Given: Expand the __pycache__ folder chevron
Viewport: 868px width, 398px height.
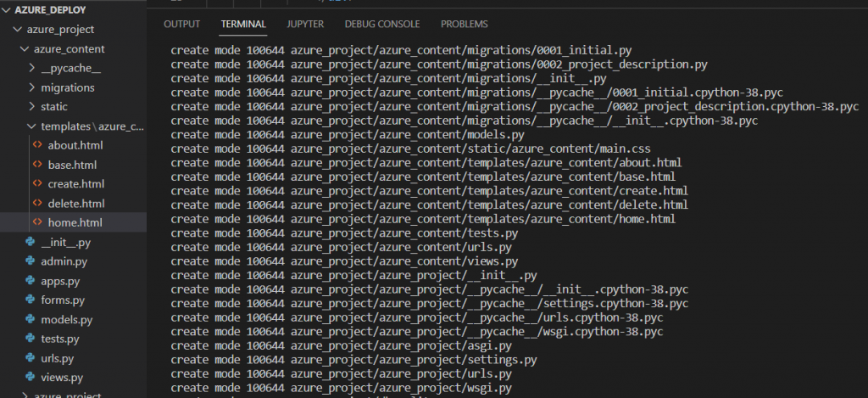Looking at the screenshot, I should (31, 68).
